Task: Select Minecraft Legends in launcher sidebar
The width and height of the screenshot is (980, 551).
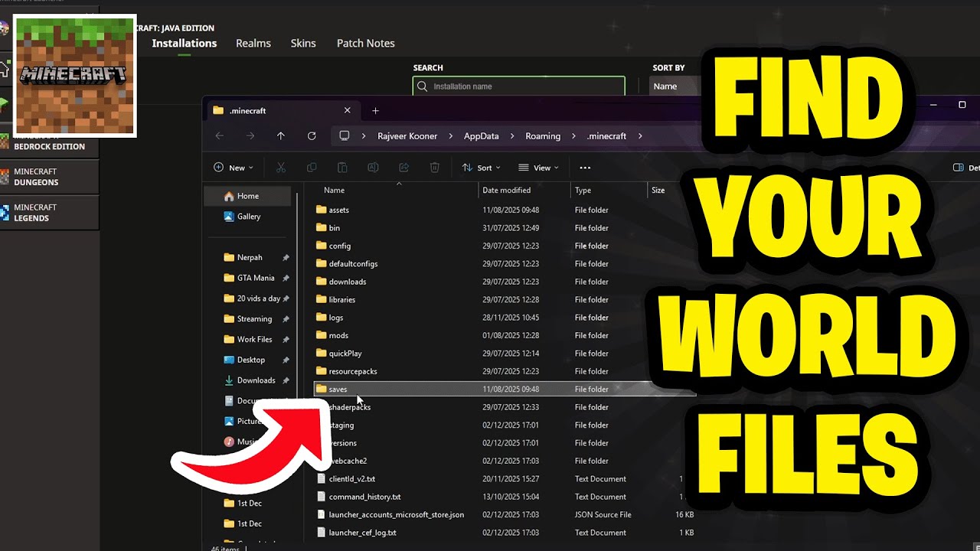Action: pos(49,213)
